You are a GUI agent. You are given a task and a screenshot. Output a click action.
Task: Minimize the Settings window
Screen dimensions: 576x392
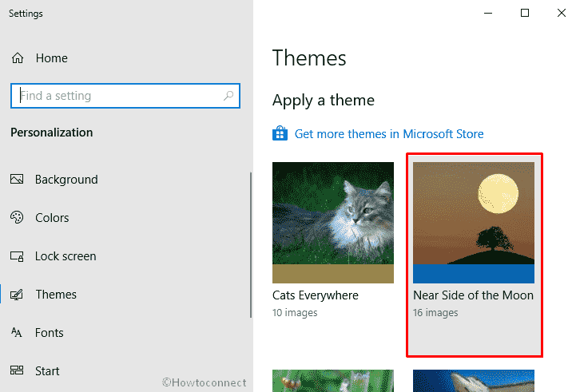(x=487, y=13)
